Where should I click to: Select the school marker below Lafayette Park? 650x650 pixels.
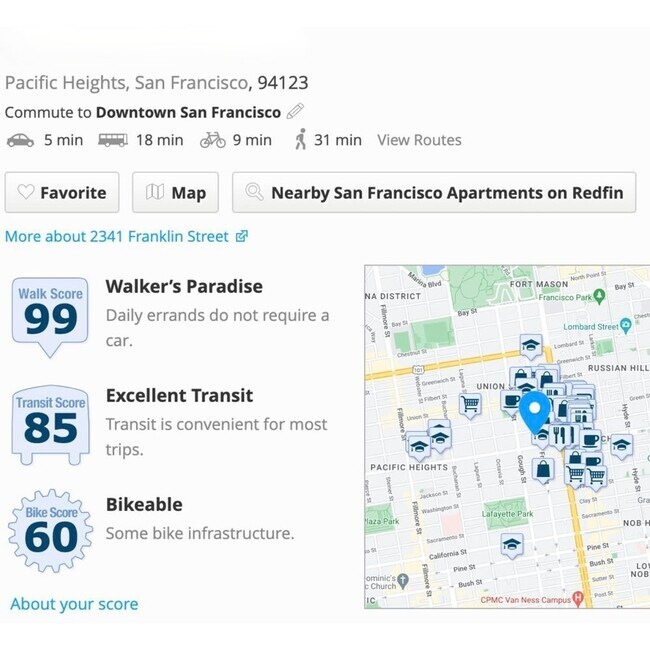(x=512, y=544)
